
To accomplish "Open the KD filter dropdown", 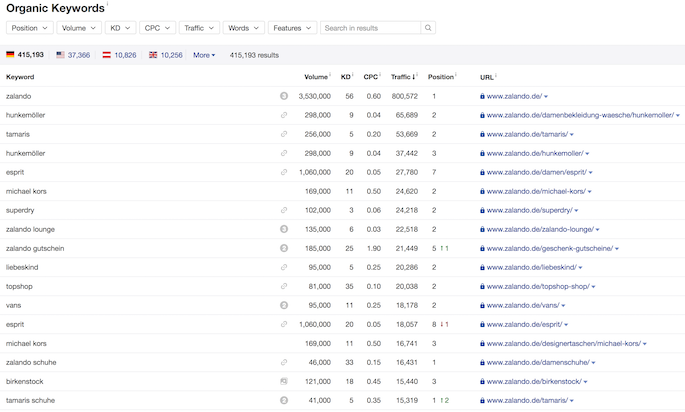I will (x=121, y=28).
